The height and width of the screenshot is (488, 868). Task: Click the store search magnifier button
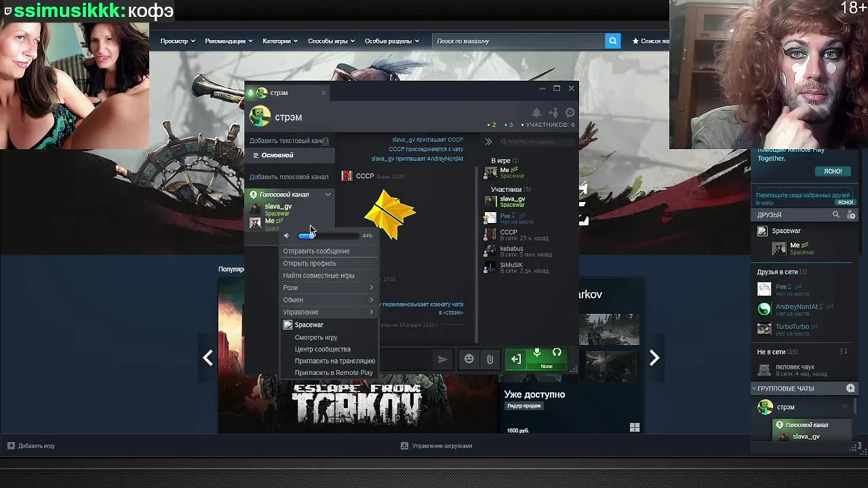pyautogui.click(x=613, y=41)
